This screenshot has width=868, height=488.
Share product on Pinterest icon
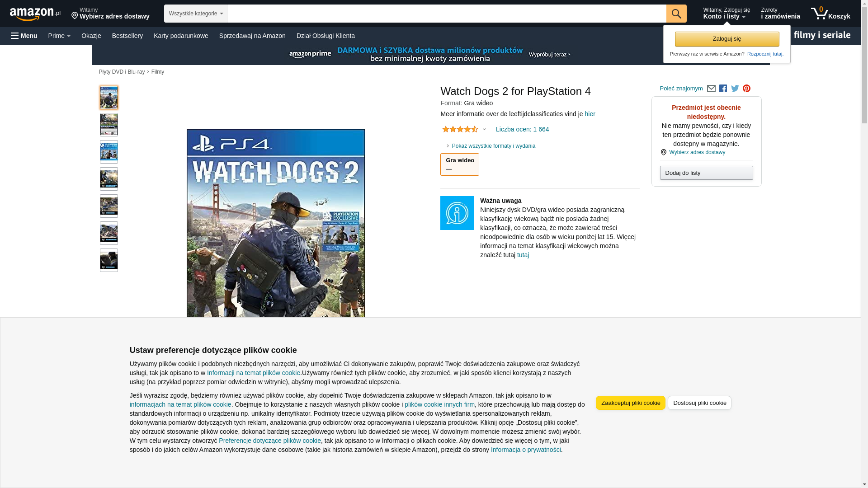(x=746, y=89)
